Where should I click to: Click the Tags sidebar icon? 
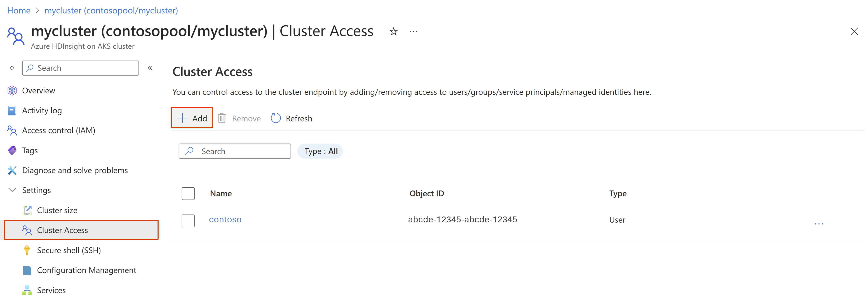click(x=12, y=150)
